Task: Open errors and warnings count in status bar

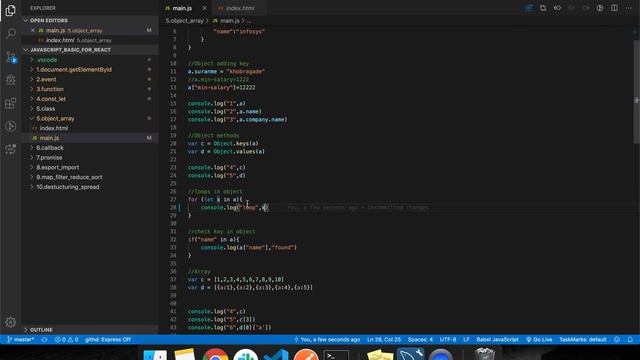Action: pyautogui.click(x=66, y=340)
